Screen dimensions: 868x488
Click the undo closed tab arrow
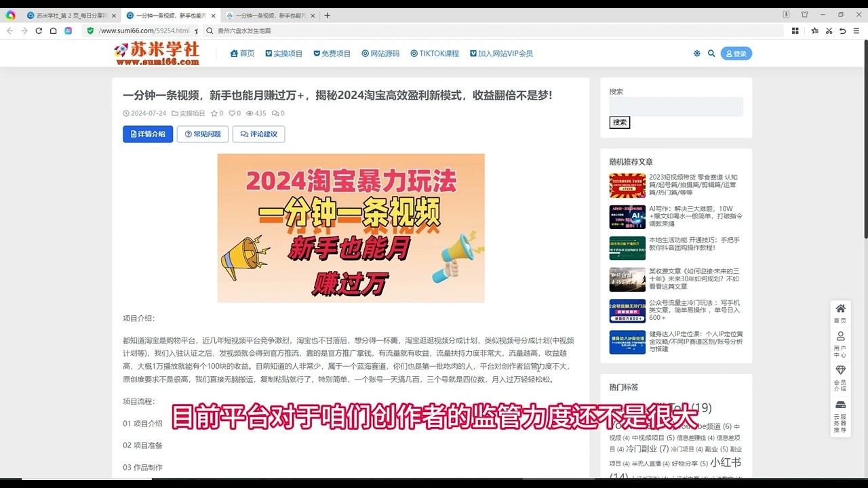[843, 30]
